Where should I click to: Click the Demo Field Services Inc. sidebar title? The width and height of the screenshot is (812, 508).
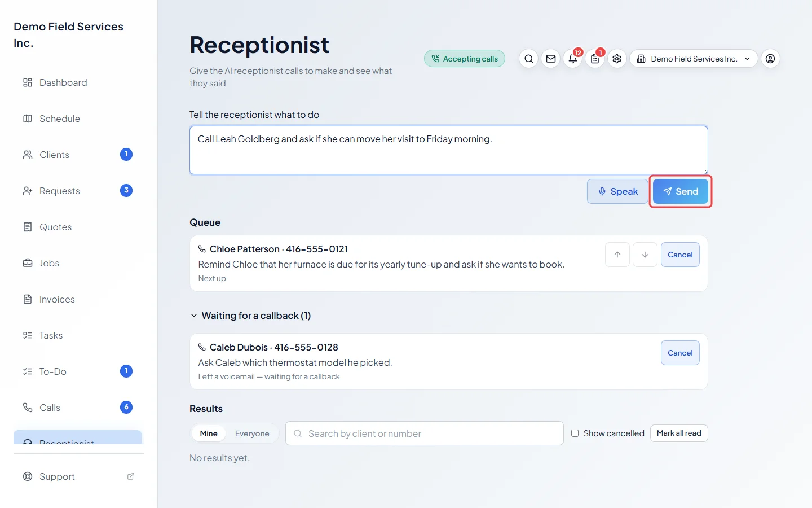click(x=69, y=34)
